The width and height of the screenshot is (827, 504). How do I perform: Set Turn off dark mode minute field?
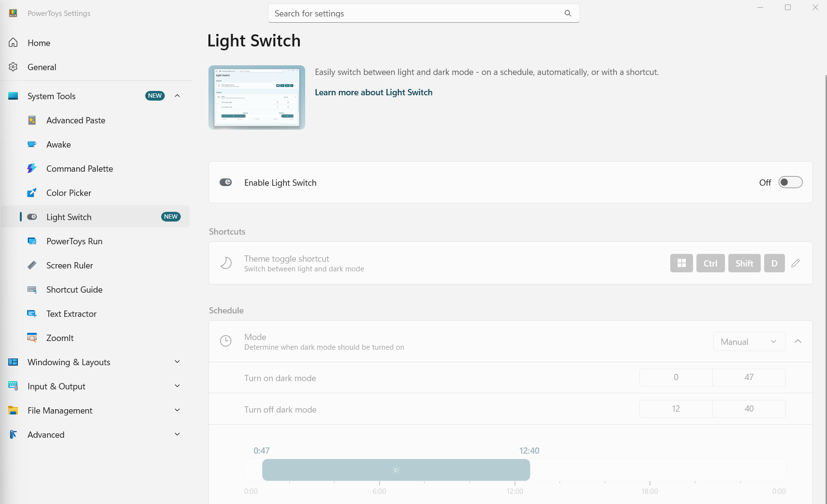(749, 409)
